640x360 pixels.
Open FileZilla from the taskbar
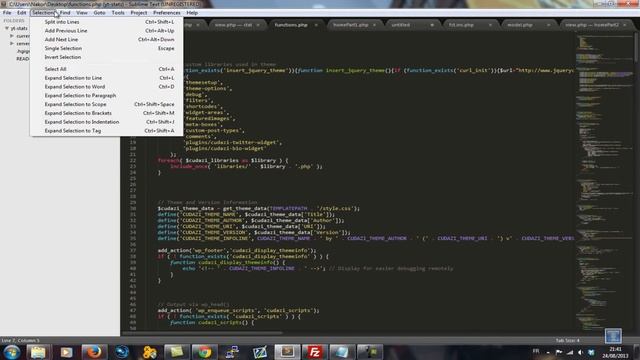click(x=314, y=352)
